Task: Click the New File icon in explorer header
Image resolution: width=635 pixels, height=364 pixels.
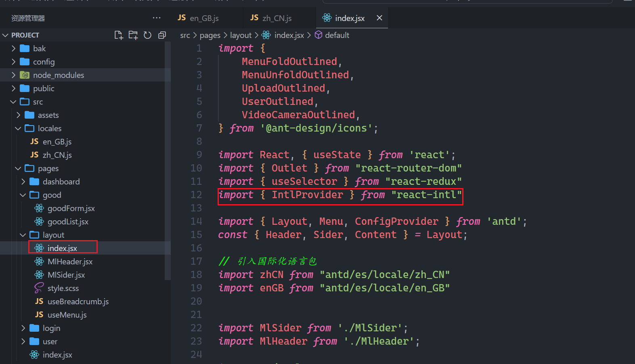Action: pos(119,35)
